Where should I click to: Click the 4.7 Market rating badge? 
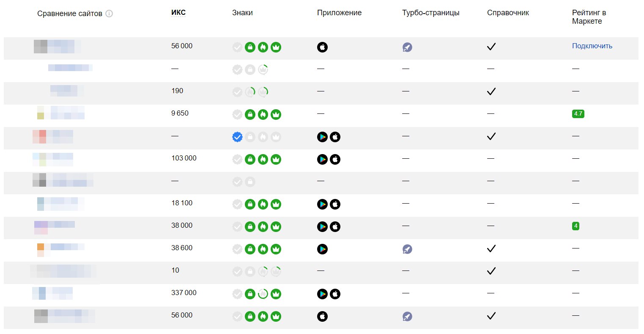pyautogui.click(x=578, y=113)
